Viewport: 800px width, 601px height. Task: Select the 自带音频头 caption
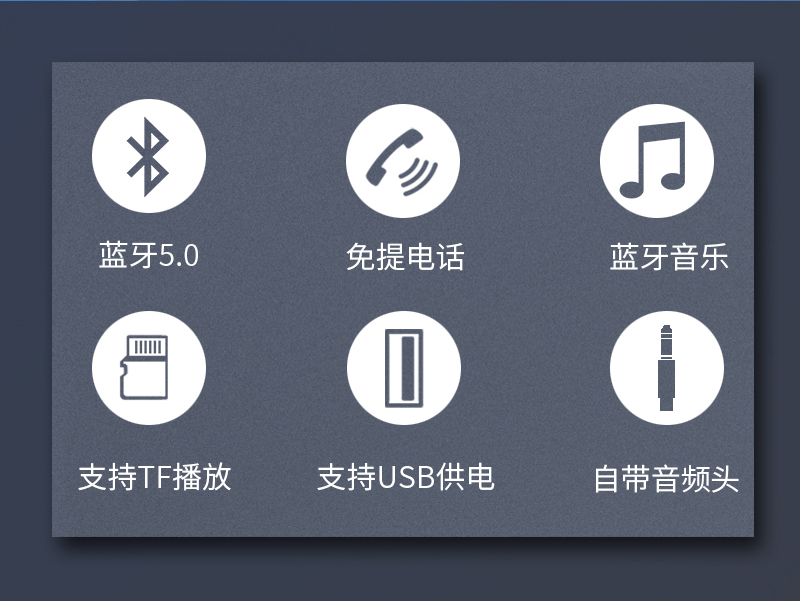click(666, 479)
